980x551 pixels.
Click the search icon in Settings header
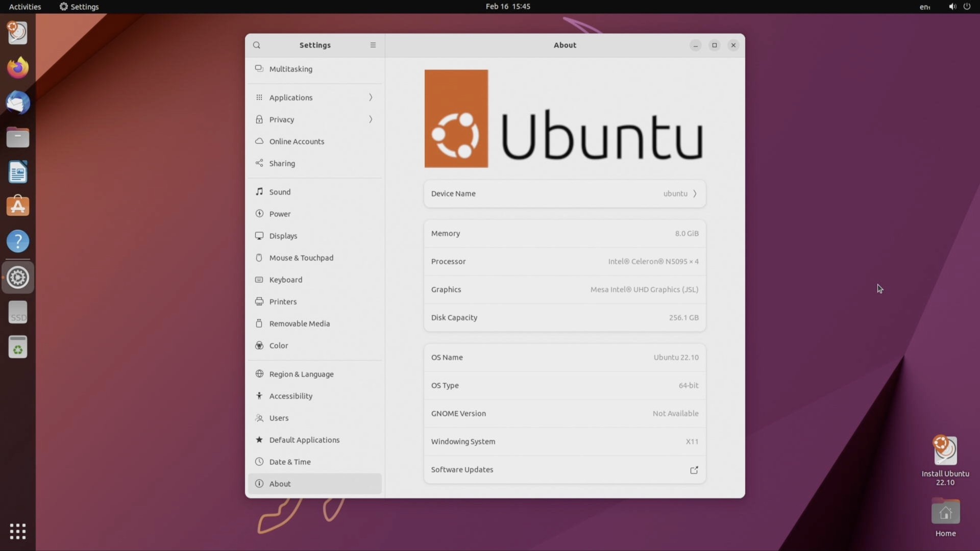coord(257,45)
